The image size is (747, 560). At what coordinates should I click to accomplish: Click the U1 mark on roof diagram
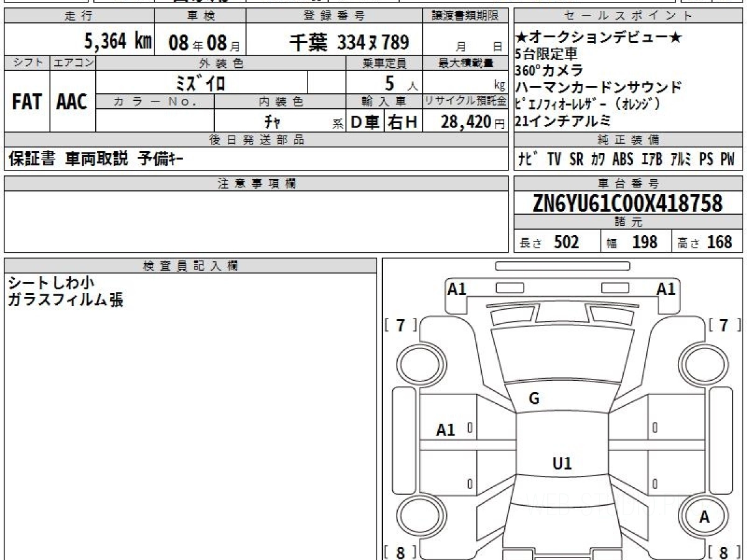tap(562, 463)
